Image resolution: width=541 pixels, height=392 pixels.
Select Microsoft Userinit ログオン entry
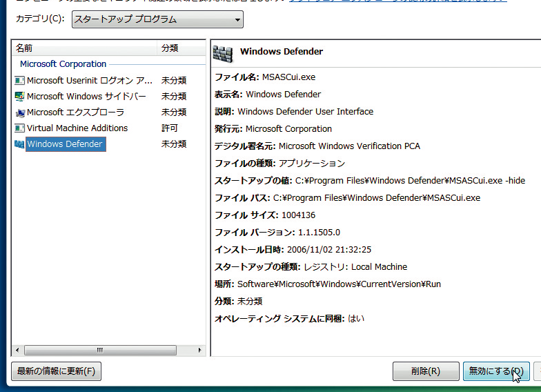(90, 80)
